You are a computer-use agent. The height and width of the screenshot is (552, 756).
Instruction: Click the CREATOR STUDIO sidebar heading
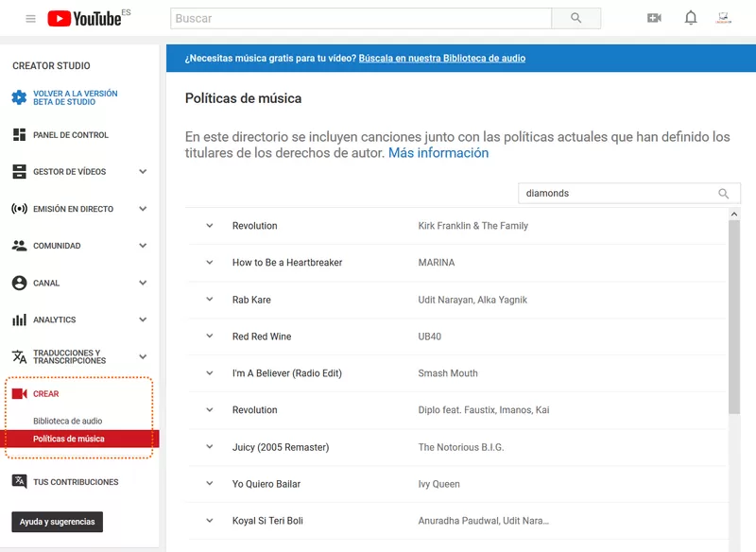coord(51,65)
